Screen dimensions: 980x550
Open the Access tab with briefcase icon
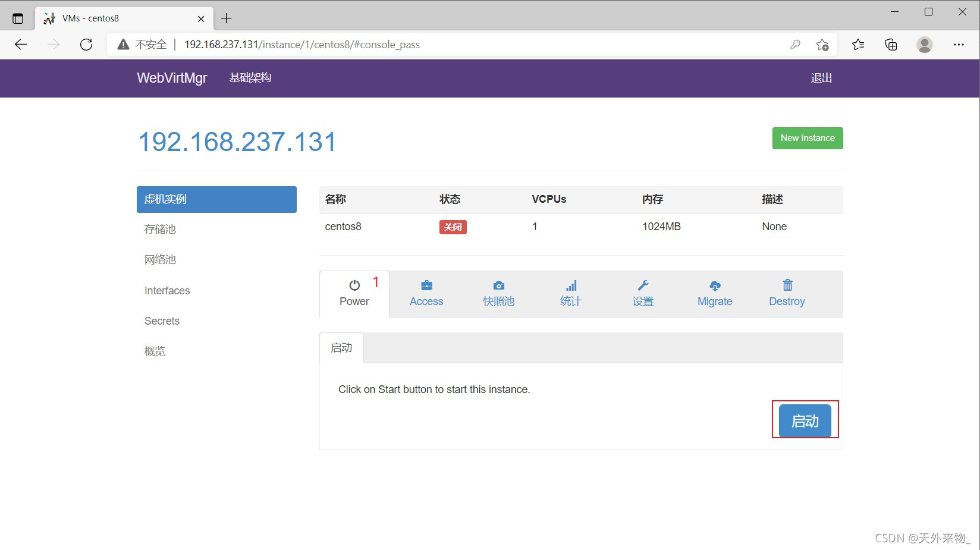(426, 294)
